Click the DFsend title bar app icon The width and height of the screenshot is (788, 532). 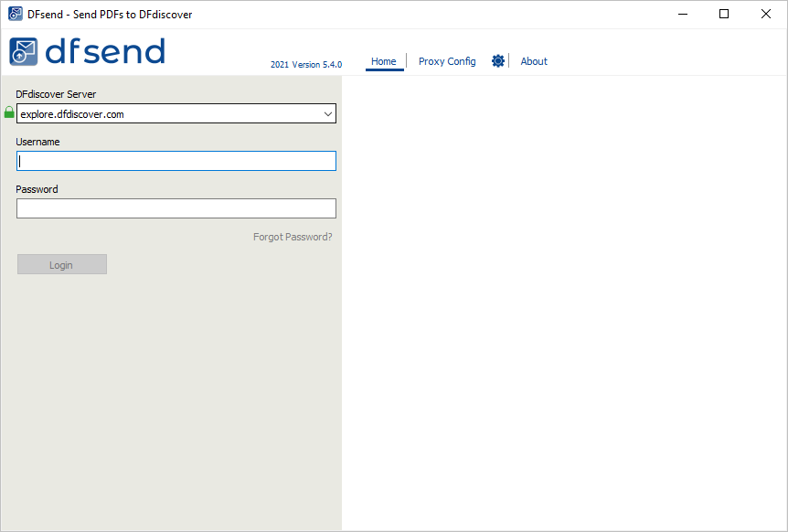tap(16, 14)
